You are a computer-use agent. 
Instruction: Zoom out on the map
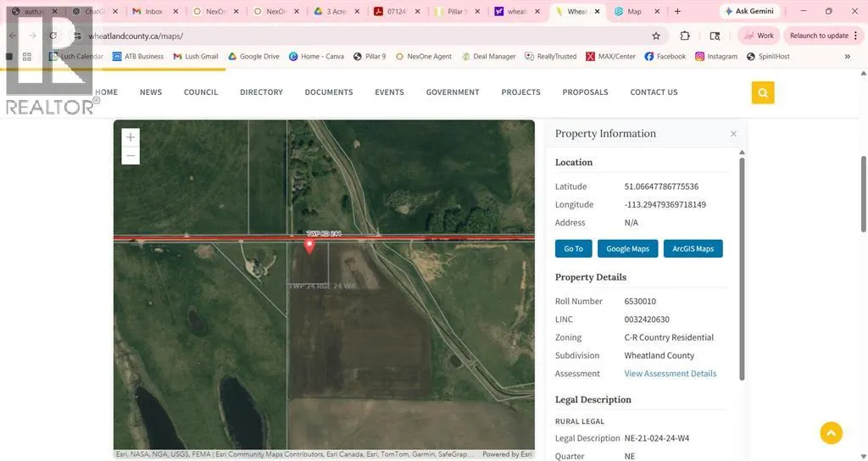(131, 156)
